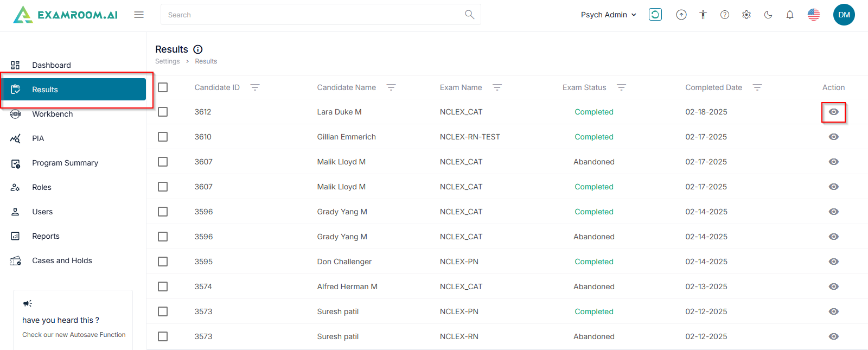View result for Lara Duke M
This screenshot has width=868, height=350.
834,112
